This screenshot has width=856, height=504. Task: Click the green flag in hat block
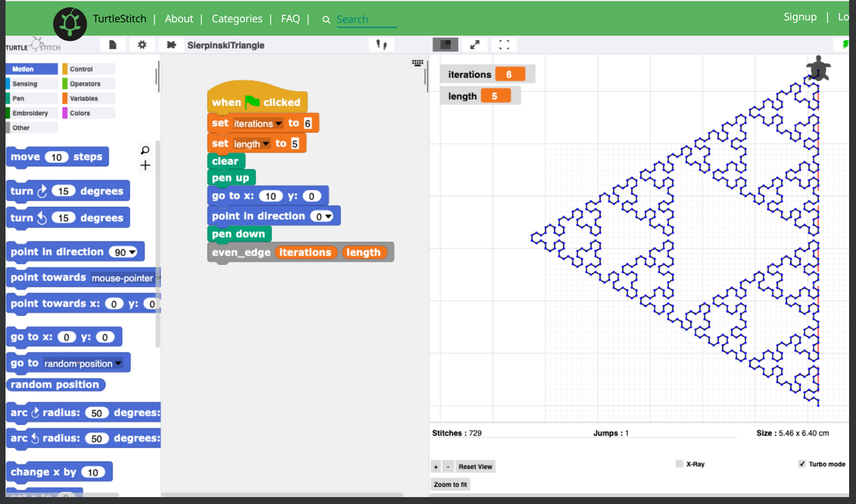click(x=252, y=102)
